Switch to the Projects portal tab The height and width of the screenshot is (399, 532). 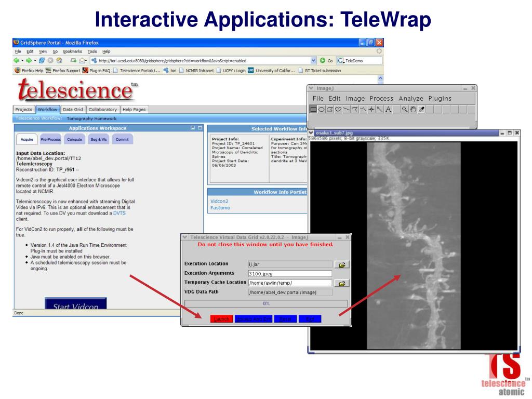click(24, 109)
